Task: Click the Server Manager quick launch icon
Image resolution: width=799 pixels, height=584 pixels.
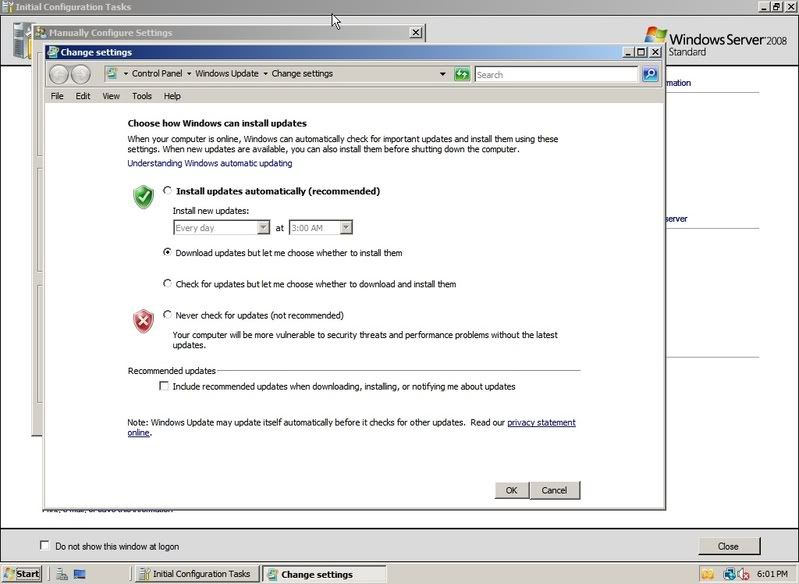Action: [x=62, y=574]
